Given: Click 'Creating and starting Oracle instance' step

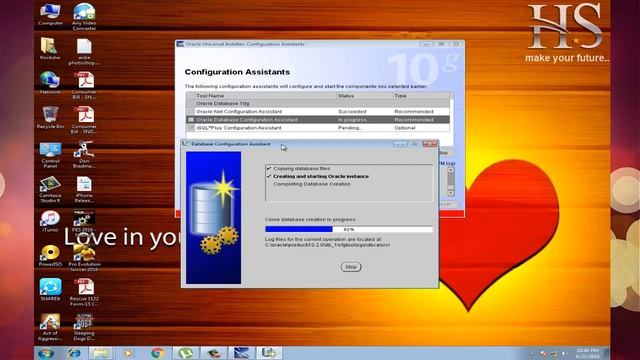Looking at the screenshot, I should pyautogui.click(x=321, y=176).
